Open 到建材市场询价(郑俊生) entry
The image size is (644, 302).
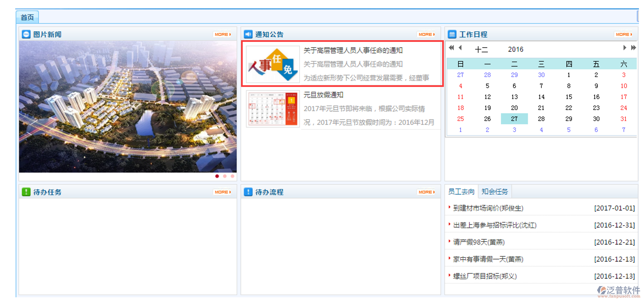(x=488, y=208)
